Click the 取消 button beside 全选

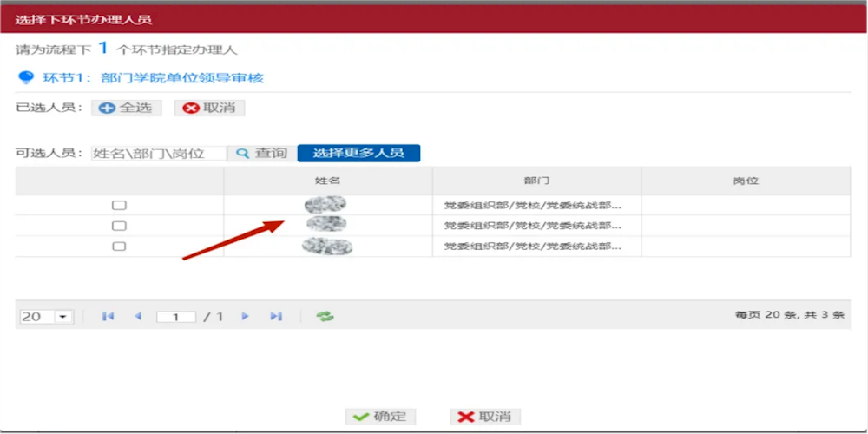210,108
